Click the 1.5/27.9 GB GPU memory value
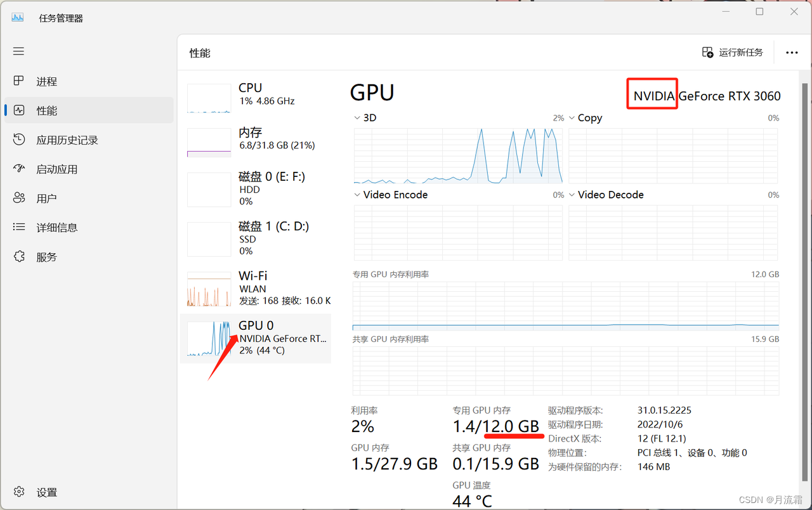812x510 pixels. [395, 464]
